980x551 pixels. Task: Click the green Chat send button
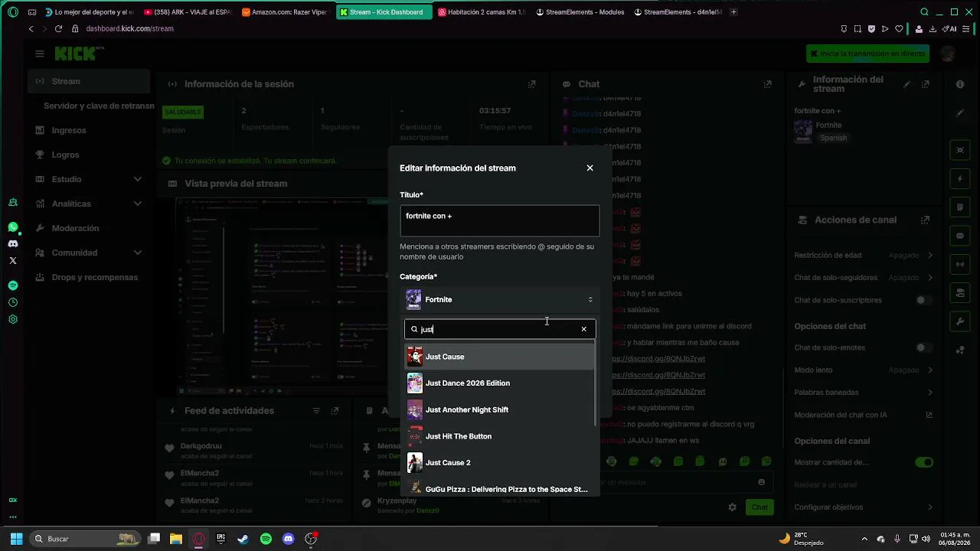[x=759, y=507]
